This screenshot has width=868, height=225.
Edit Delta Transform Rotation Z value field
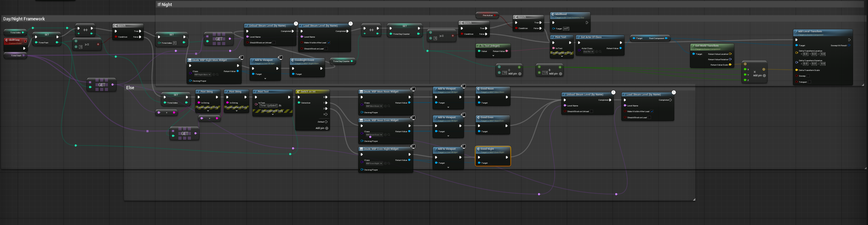tap(823, 64)
